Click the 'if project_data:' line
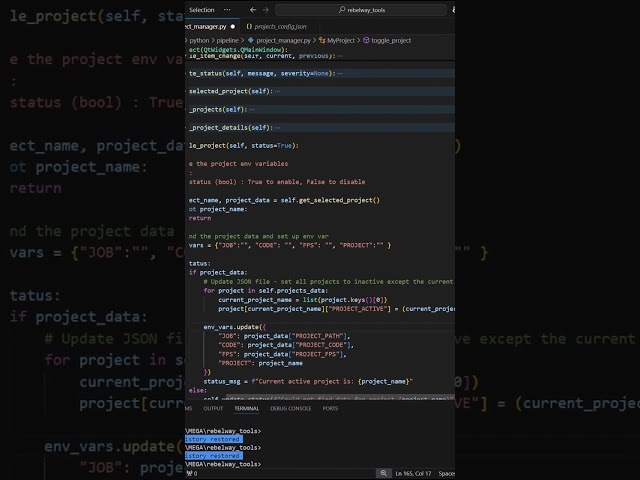 point(218,273)
